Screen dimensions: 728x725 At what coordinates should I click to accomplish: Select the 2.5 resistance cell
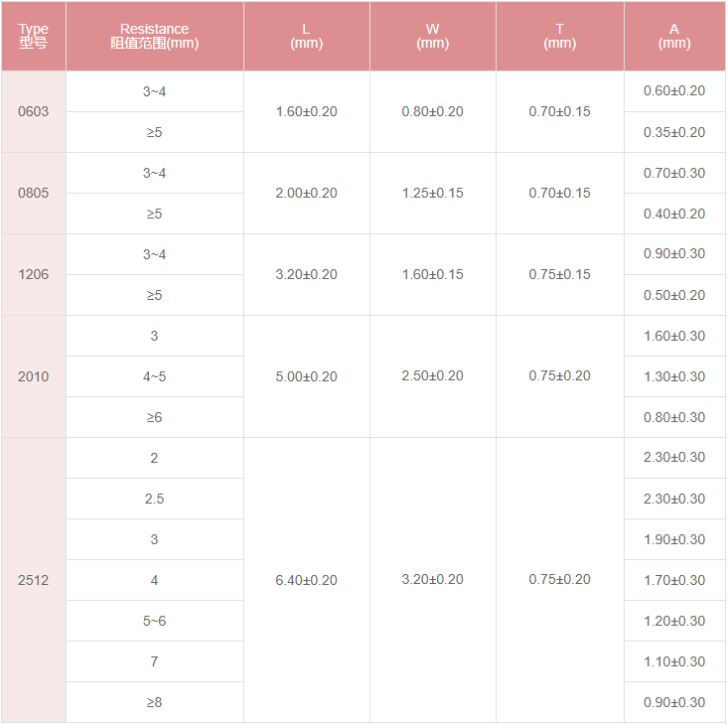[154, 499]
